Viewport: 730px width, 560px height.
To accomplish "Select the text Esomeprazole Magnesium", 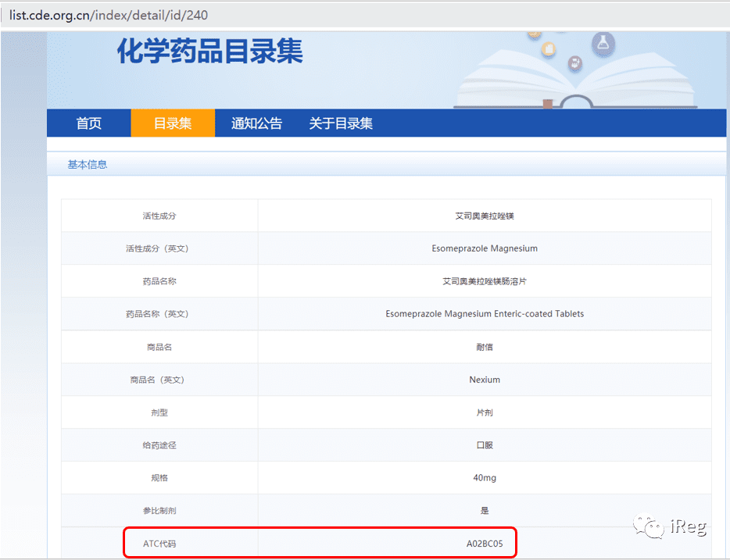I will pyautogui.click(x=484, y=248).
